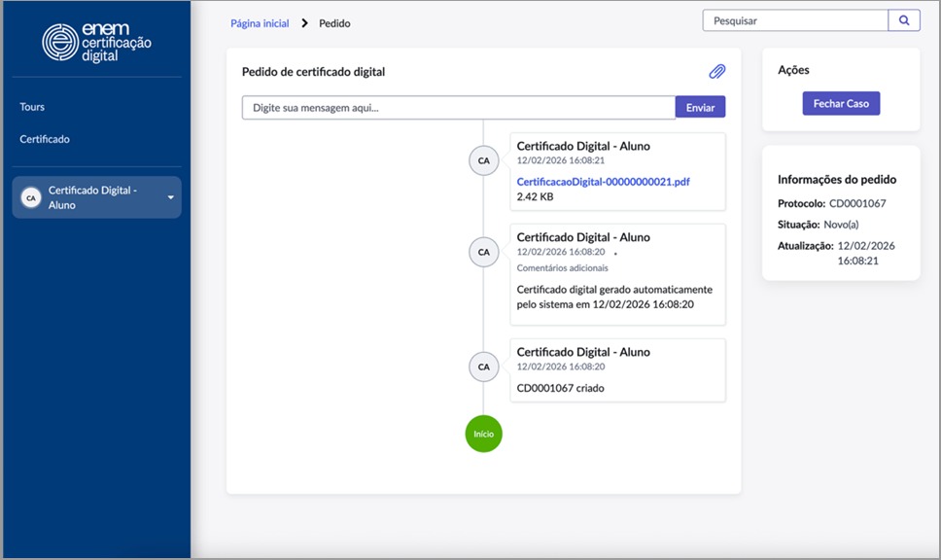Go to the Página inicial breadcrumb
Screen dimensions: 941x560
(x=260, y=23)
